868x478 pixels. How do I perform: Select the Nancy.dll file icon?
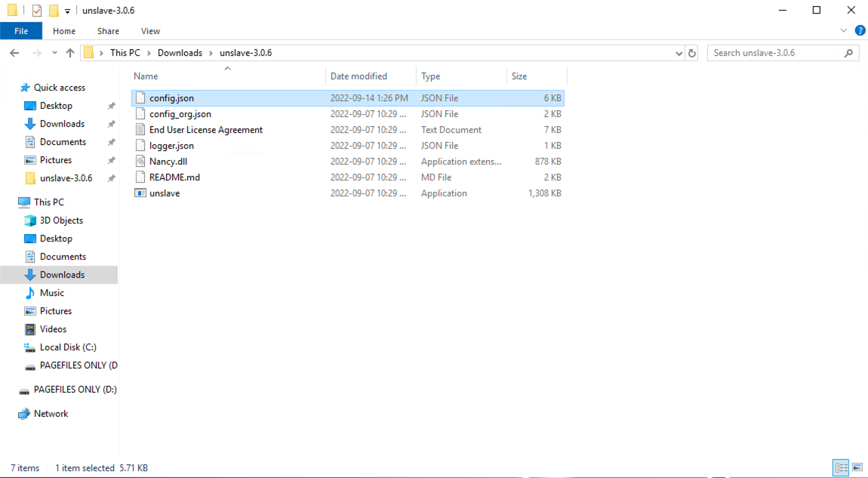click(140, 162)
